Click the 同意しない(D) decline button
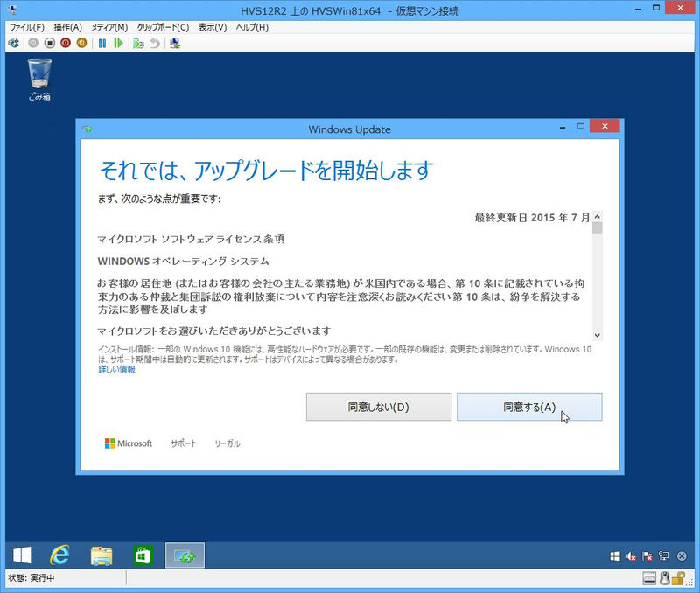The image size is (700, 593). point(379,407)
